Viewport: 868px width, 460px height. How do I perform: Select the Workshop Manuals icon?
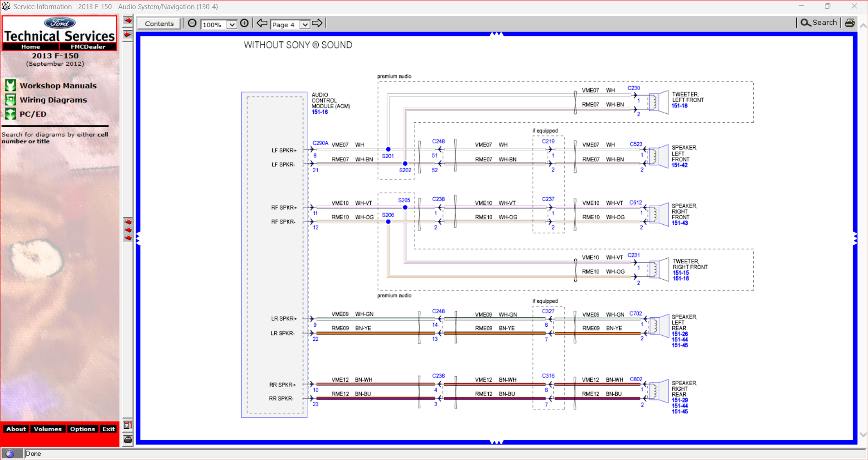point(10,85)
